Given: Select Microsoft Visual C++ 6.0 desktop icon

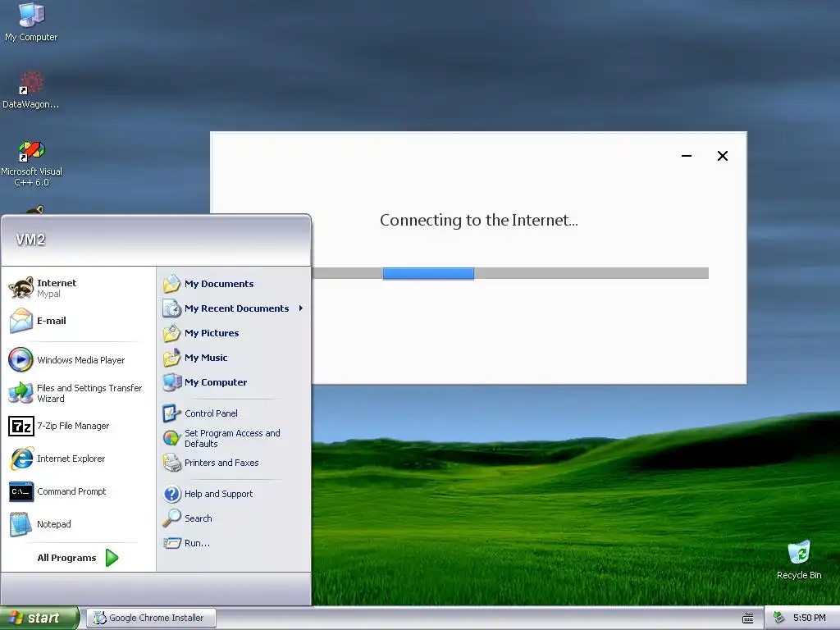Looking at the screenshot, I should pos(31,151).
